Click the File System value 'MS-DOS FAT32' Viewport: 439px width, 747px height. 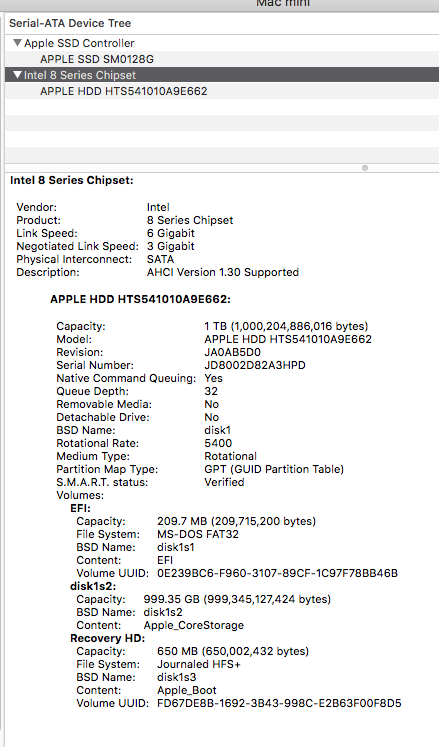pyautogui.click(x=198, y=534)
